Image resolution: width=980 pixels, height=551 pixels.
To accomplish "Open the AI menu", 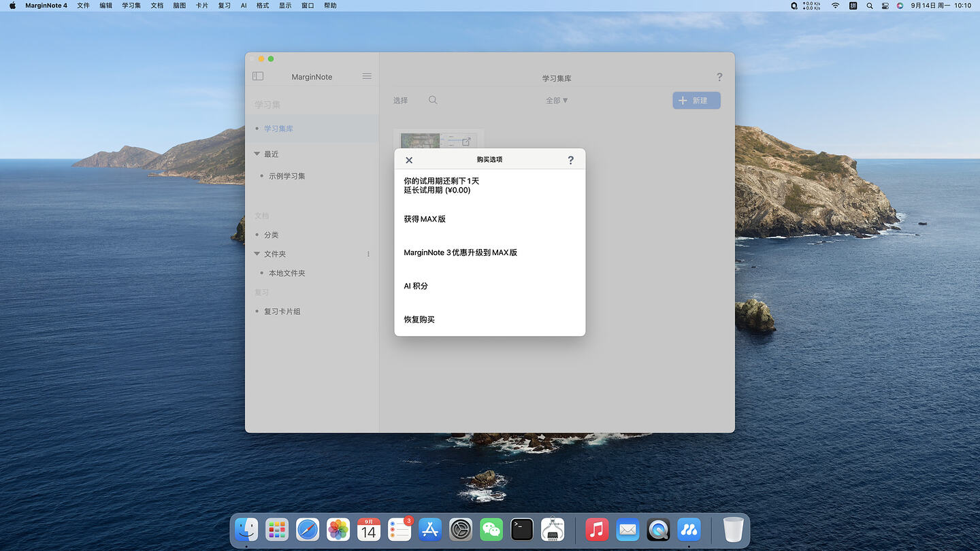I will pos(244,5).
